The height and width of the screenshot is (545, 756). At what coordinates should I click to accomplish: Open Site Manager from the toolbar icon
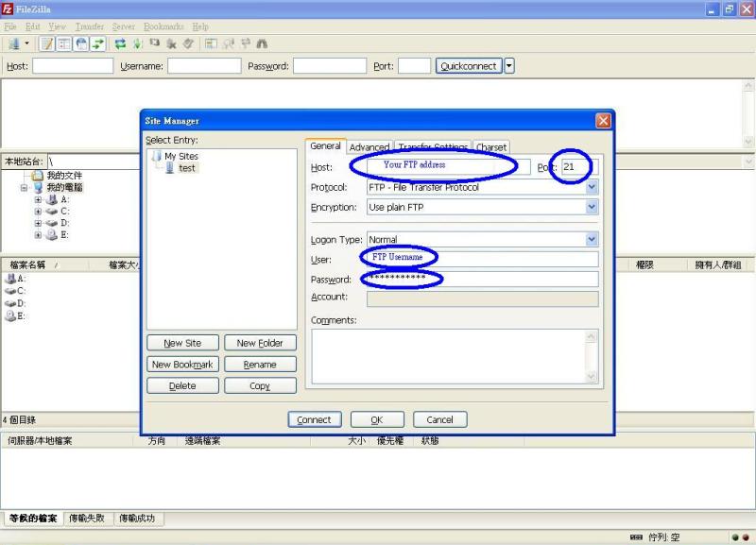[x=14, y=43]
